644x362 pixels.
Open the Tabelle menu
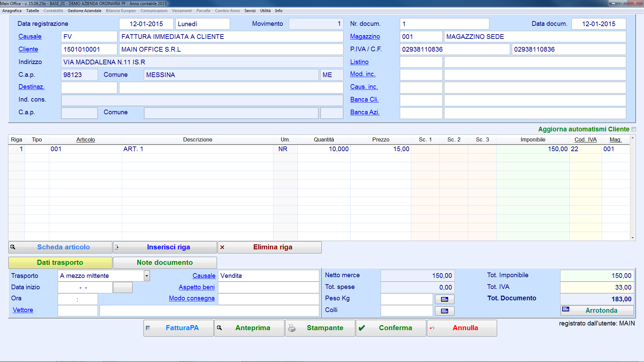point(33,11)
